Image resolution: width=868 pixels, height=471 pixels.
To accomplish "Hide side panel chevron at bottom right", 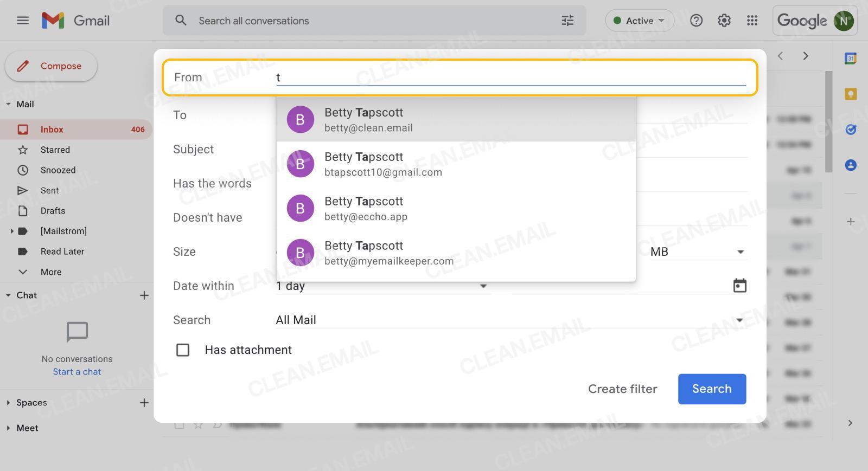I will (x=850, y=423).
